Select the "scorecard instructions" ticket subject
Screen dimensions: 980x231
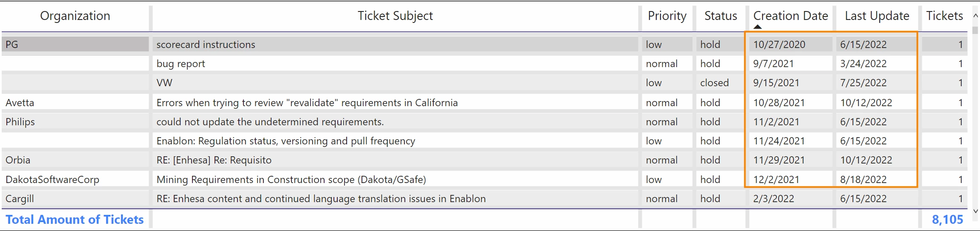[x=206, y=45]
